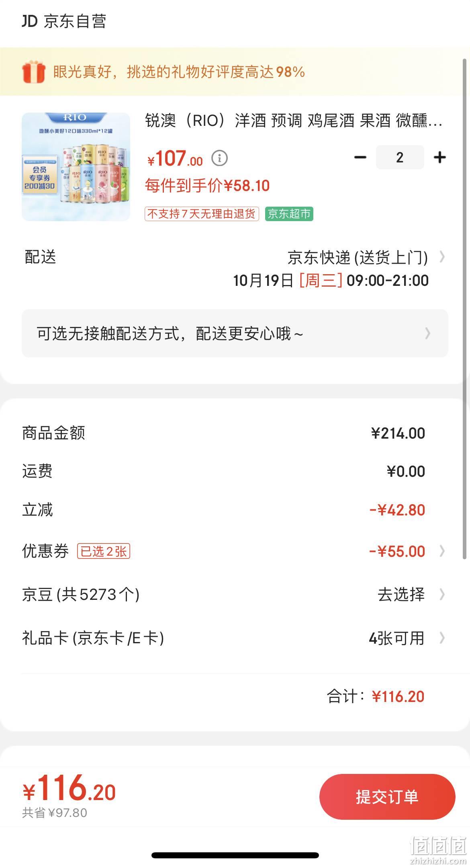
Task: Open the contactless delivery options row
Action: [x=235, y=333]
